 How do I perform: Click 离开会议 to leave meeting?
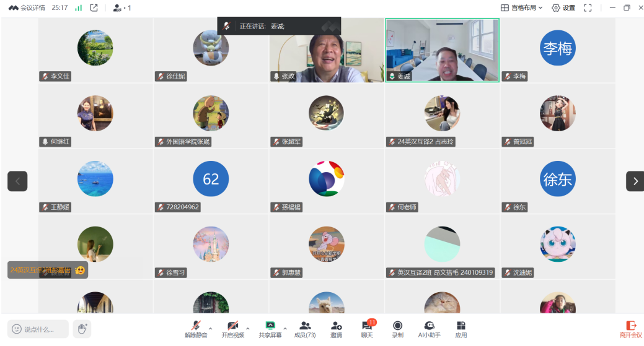[x=631, y=329]
